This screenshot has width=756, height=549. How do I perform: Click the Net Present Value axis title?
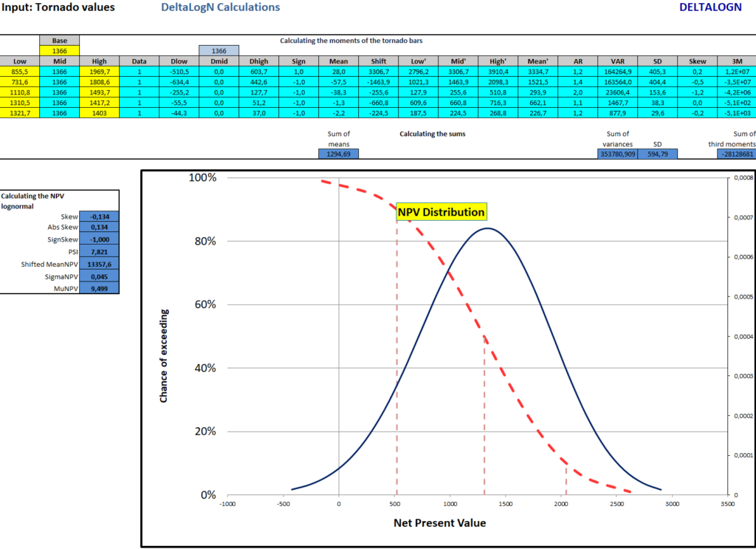click(441, 522)
